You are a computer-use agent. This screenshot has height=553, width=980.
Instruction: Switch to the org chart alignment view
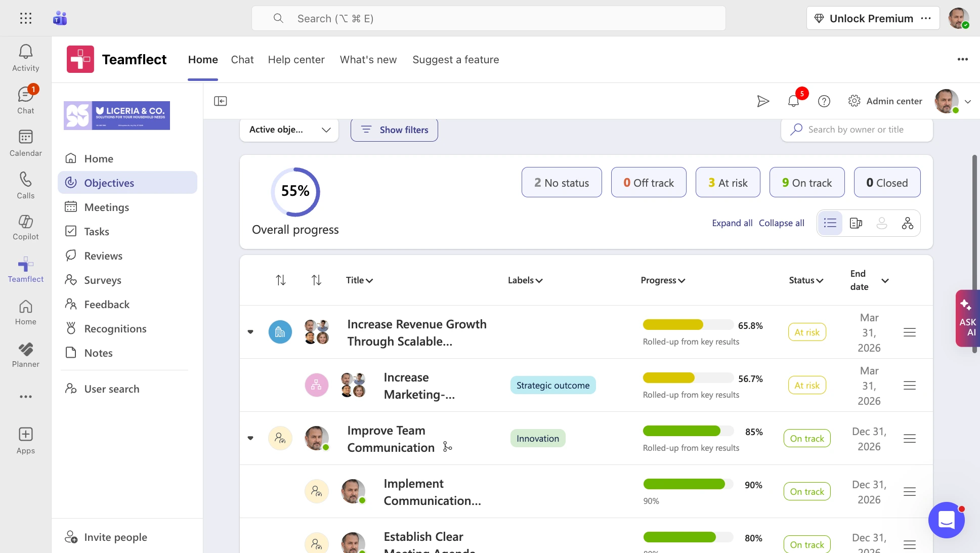907,223
